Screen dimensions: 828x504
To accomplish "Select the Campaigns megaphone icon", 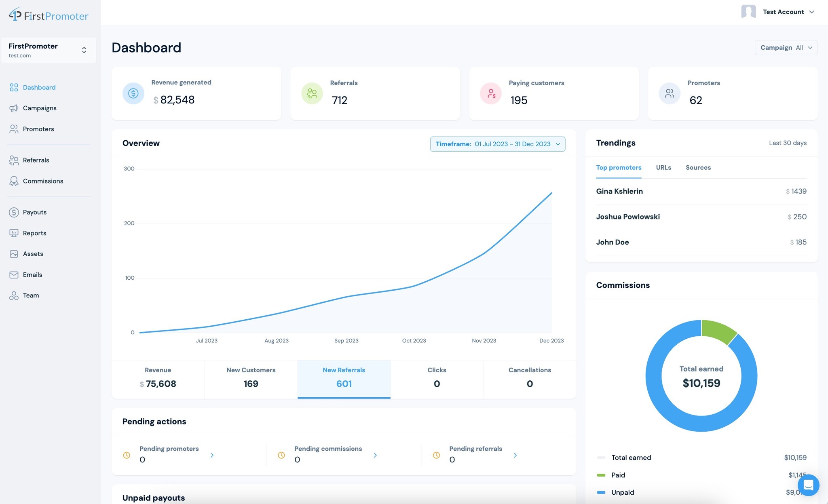I will tap(14, 108).
